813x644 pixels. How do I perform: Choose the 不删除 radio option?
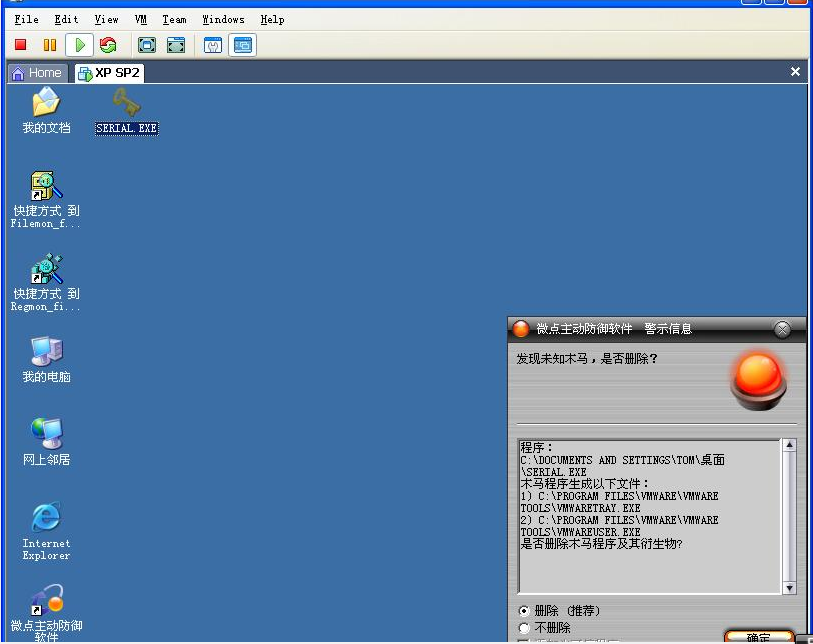[525, 628]
